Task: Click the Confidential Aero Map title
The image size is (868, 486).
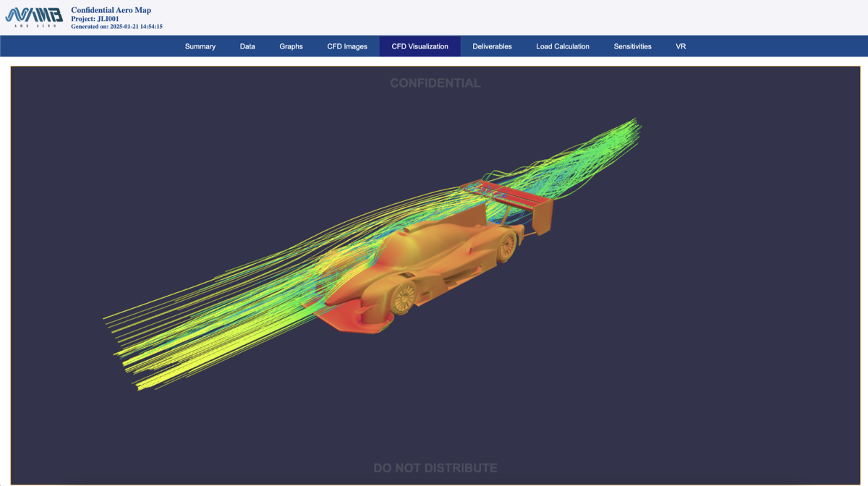Action: (109, 9)
